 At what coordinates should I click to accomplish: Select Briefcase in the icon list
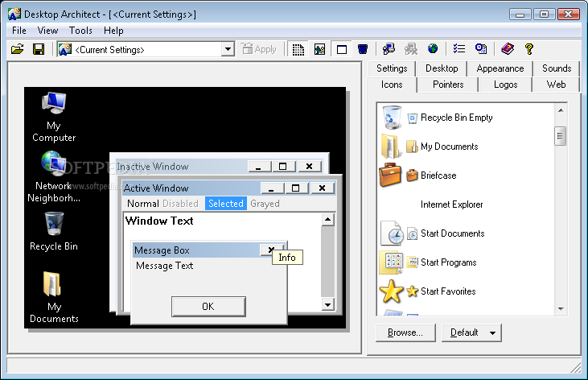[x=438, y=176]
